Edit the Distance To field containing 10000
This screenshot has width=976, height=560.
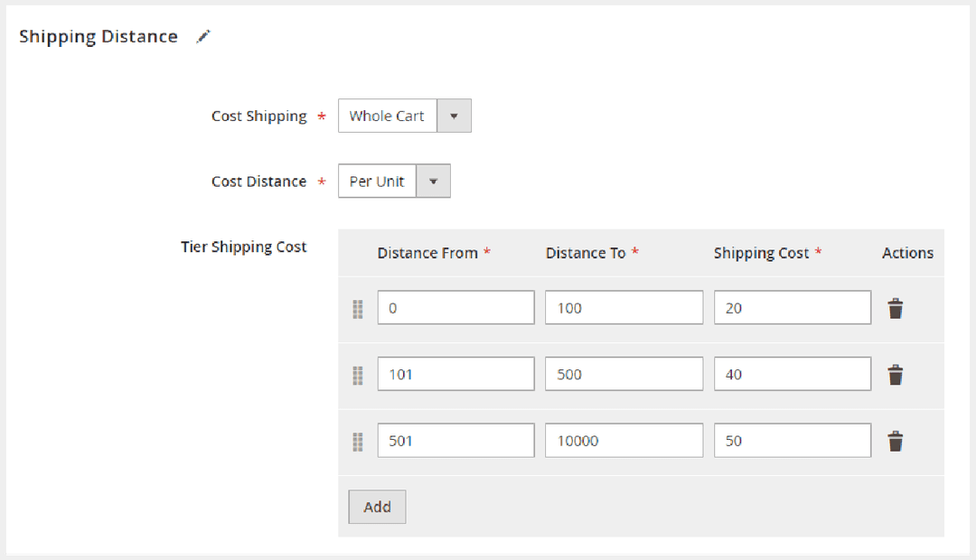click(x=624, y=441)
